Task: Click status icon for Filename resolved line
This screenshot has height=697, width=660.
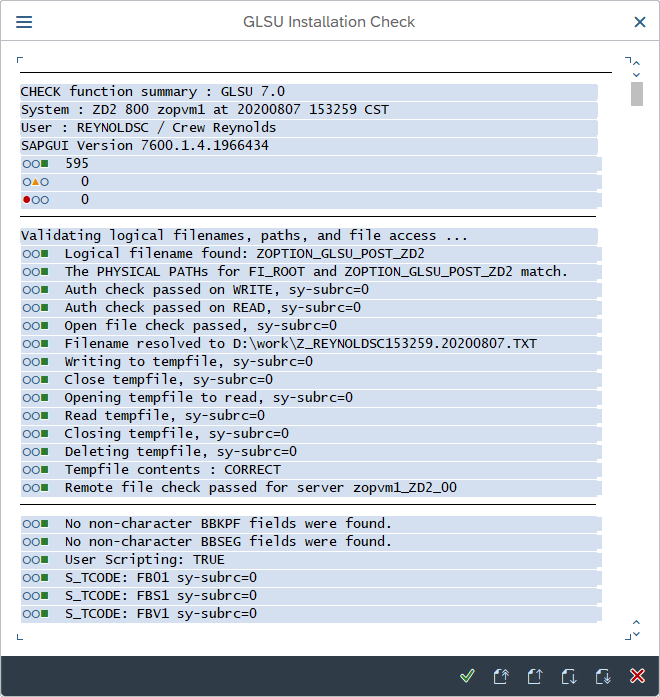Action: click(36, 344)
